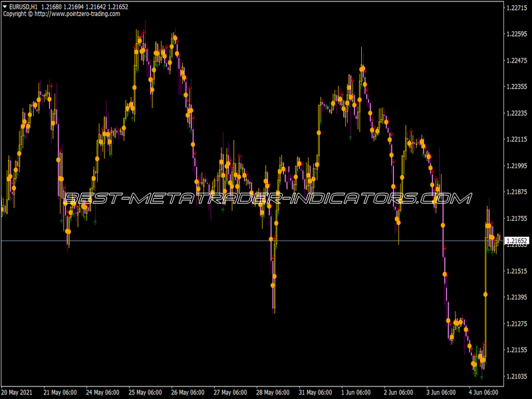532x399 pixels.
Task: Open the chart menu triangle beside EURUSD,H1
Action: pyautogui.click(x=5, y=7)
